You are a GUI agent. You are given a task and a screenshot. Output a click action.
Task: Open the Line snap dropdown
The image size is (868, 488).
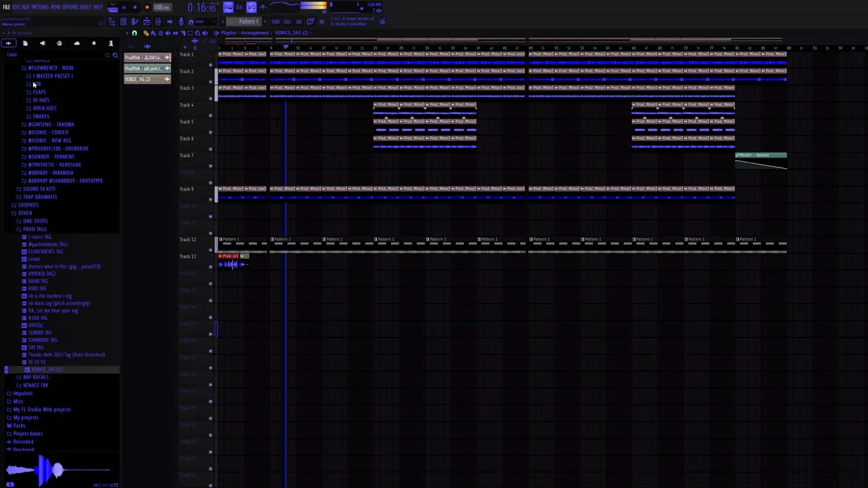tap(205, 22)
